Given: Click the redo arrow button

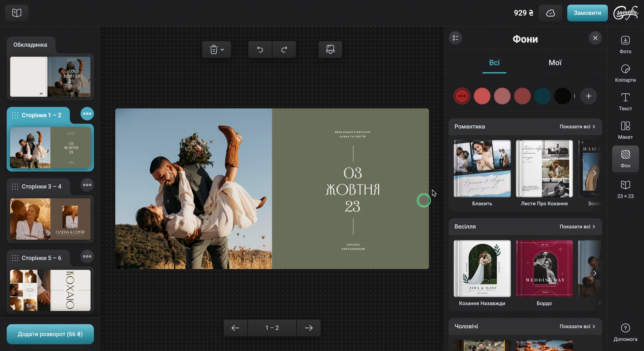Looking at the screenshot, I should (284, 49).
